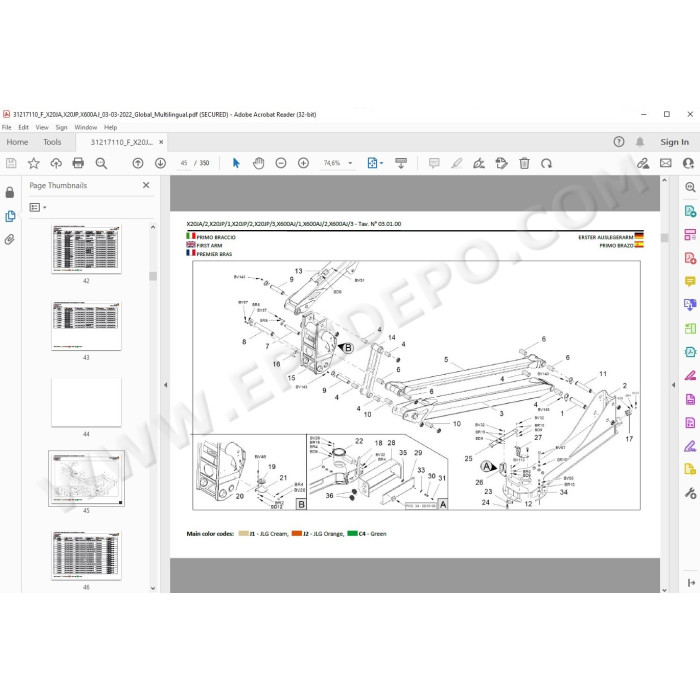Open the sign document pen tool
The image size is (700, 700).
coord(479,163)
